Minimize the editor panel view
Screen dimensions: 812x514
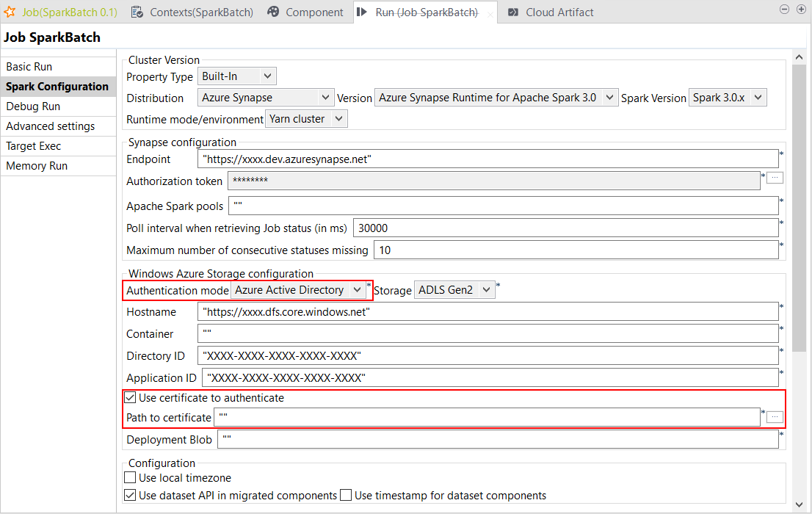[x=784, y=10]
